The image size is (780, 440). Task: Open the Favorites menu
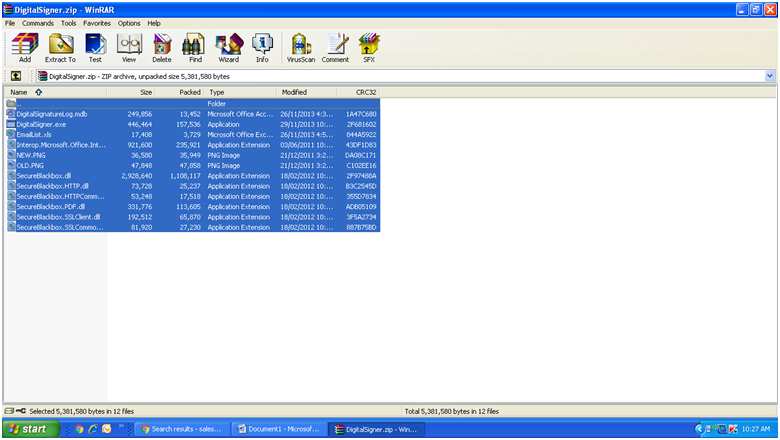(x=97, y=23)
